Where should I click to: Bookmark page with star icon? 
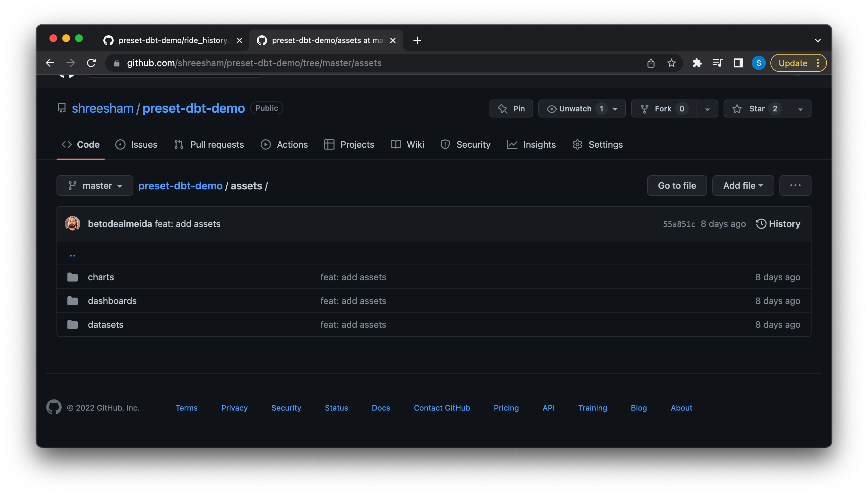click(x=671, y=63)
